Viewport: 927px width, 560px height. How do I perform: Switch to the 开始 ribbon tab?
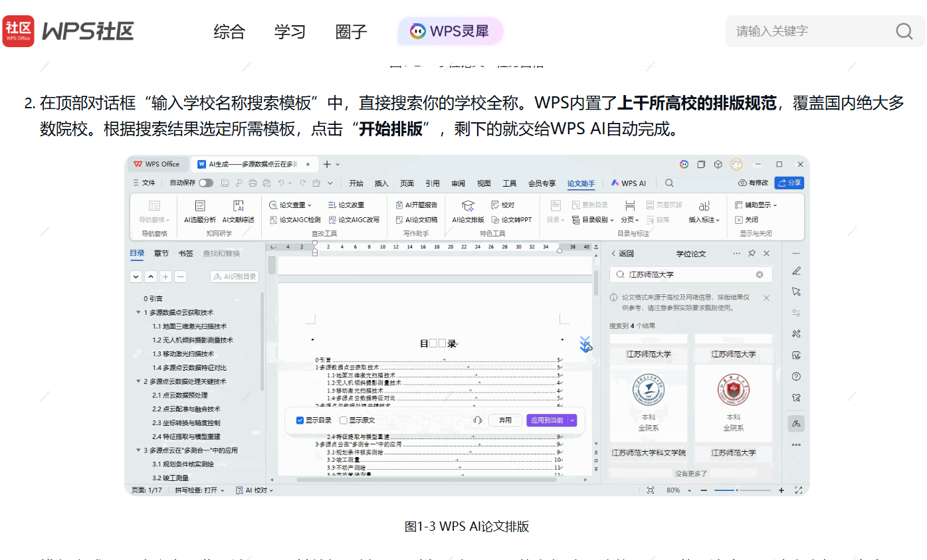pyautogui.click(x=356, y=183)
